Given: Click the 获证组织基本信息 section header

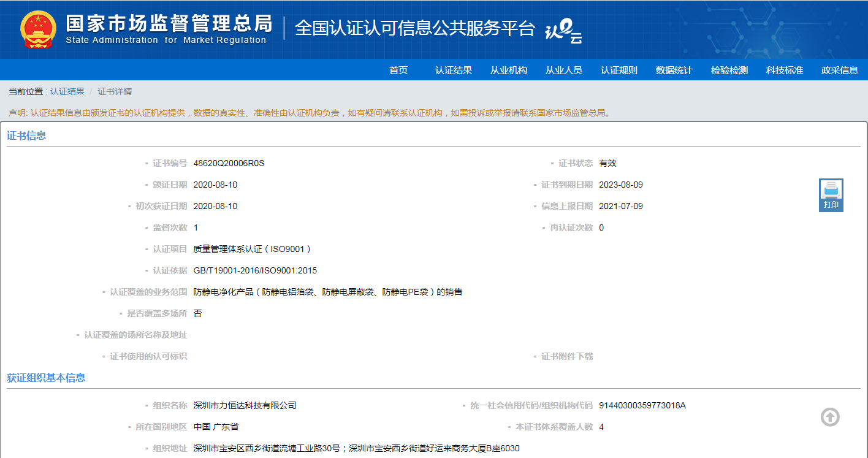Looking at the screenshot, I should click(46, 378).
